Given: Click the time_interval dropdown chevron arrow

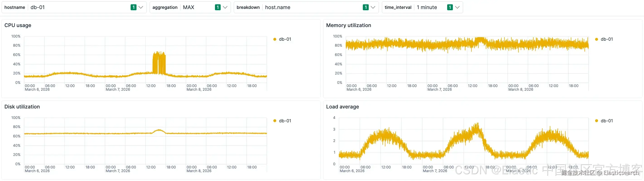Looking at the screenshot, I should (x=457, y=7).
